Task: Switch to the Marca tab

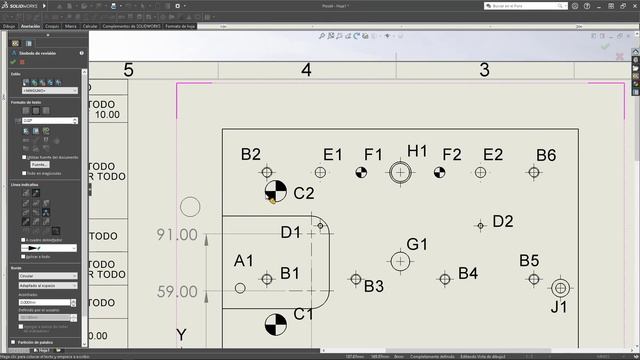Action: click(x=71, y=26)
